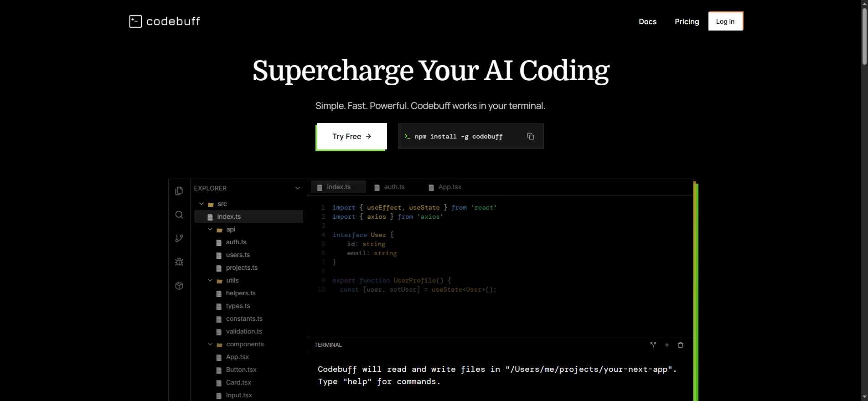Open the search icon in the sidebar

tap(179, 215)
